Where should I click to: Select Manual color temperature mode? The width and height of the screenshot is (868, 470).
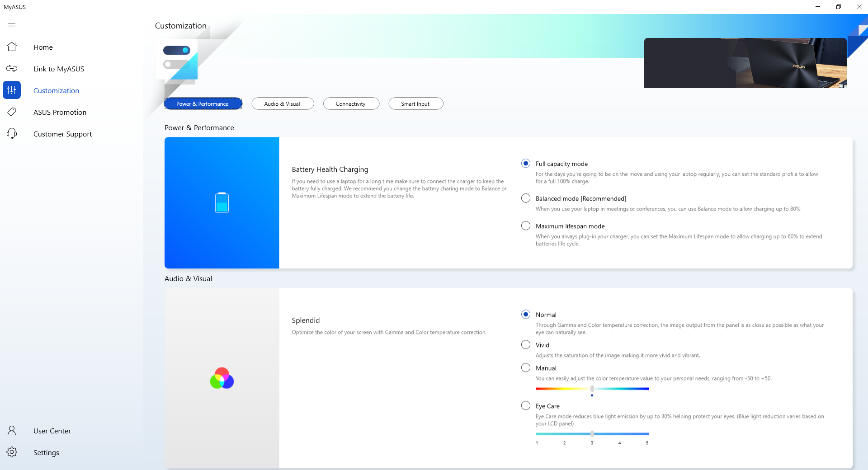526,368
